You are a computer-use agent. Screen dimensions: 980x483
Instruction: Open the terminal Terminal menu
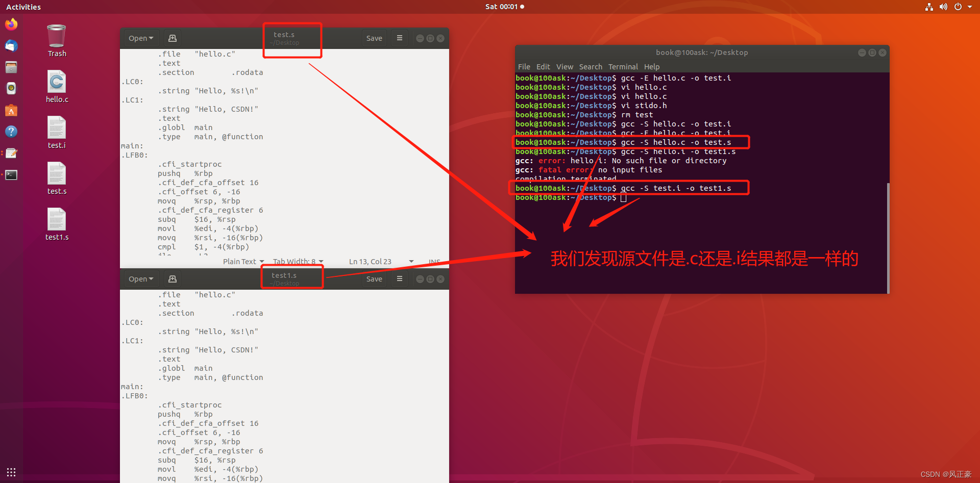point(623,67)
